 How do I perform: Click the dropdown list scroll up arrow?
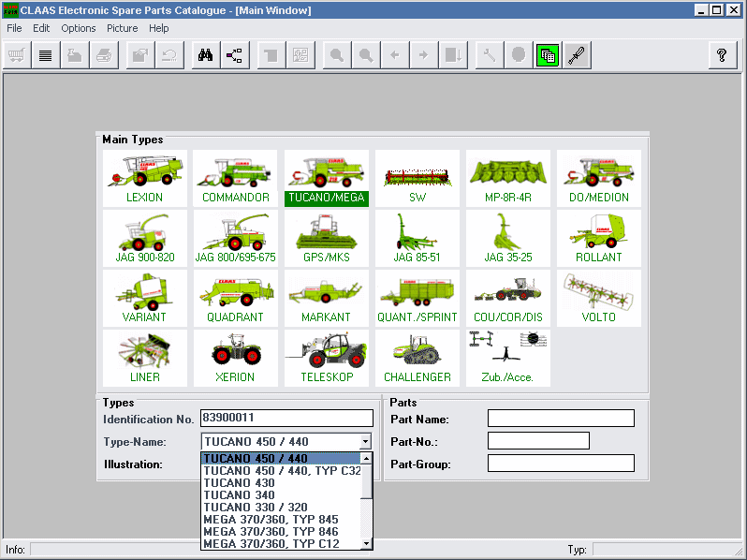point(366,459)
